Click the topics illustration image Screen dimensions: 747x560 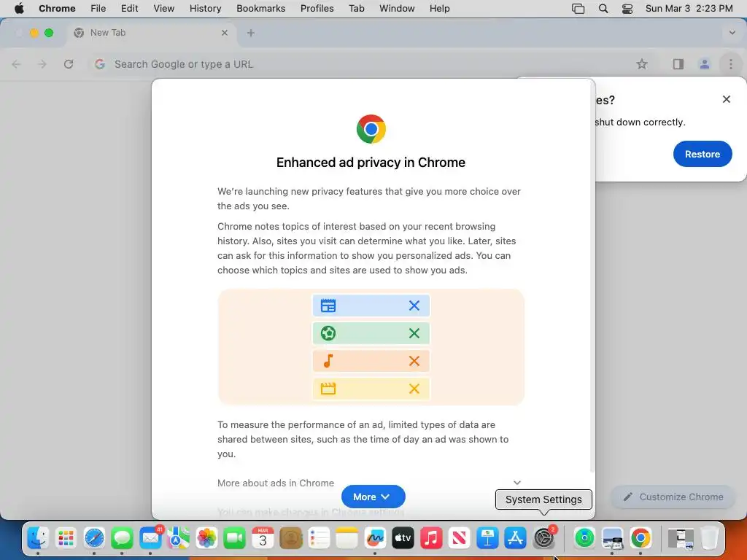pos(371,346)
